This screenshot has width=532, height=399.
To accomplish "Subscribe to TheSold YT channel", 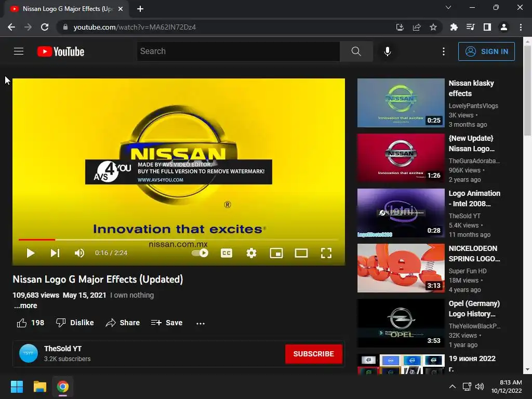I will tap(313, 354).
